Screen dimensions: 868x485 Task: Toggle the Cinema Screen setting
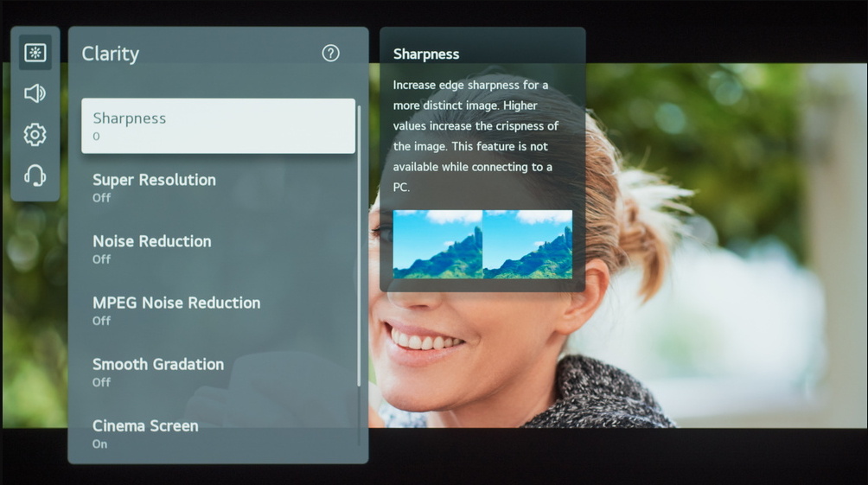218,433
